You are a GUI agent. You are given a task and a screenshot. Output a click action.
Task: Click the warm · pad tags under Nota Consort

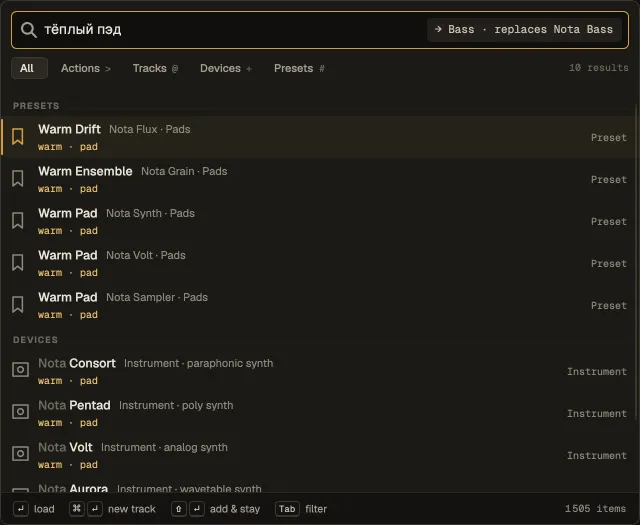click(68, 380)
